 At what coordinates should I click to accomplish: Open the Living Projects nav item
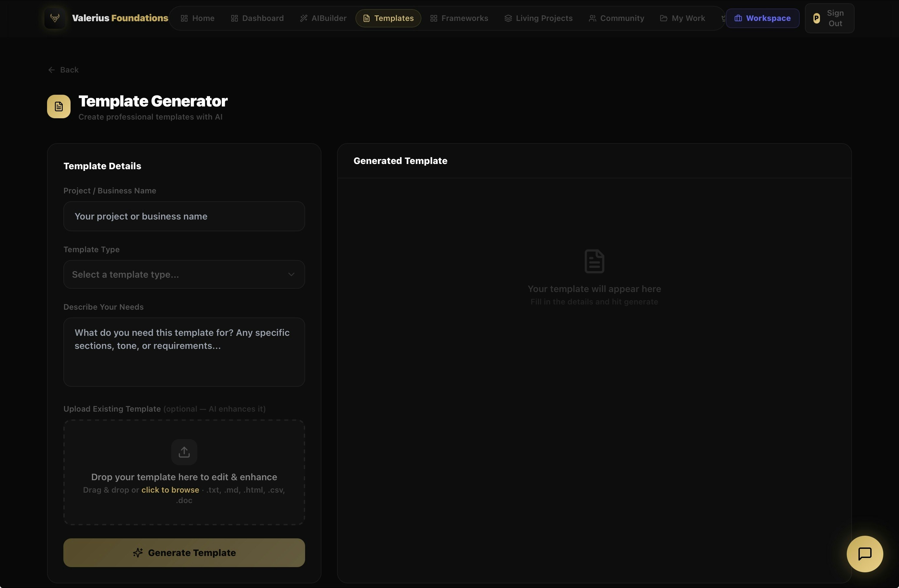[538, 18]
